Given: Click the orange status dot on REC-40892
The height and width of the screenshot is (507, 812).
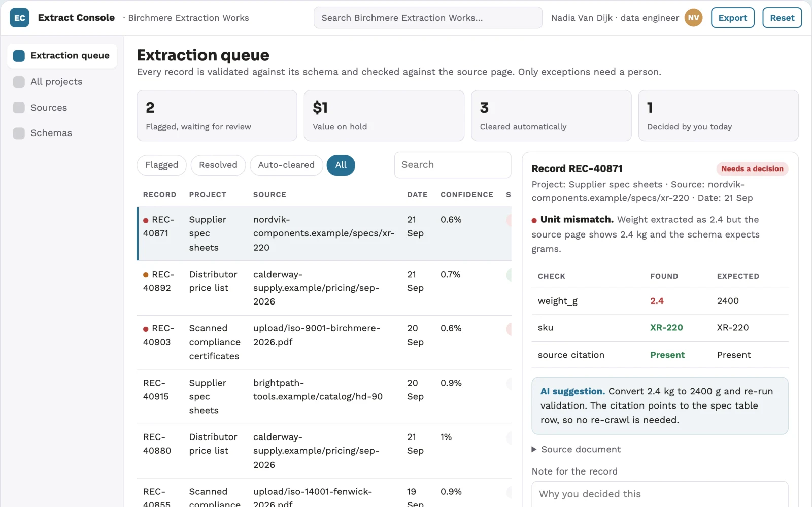Looking at the screenshot, I should 146,275.
